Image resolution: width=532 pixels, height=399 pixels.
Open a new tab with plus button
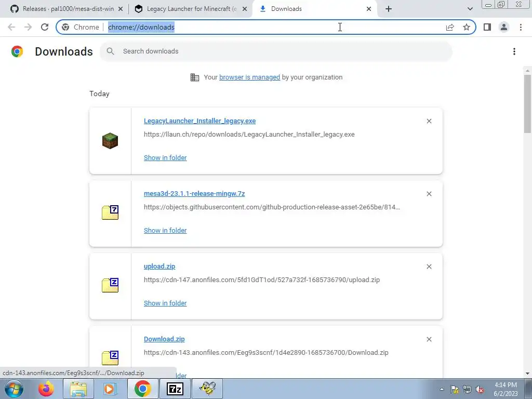click(x=389, y=9)
